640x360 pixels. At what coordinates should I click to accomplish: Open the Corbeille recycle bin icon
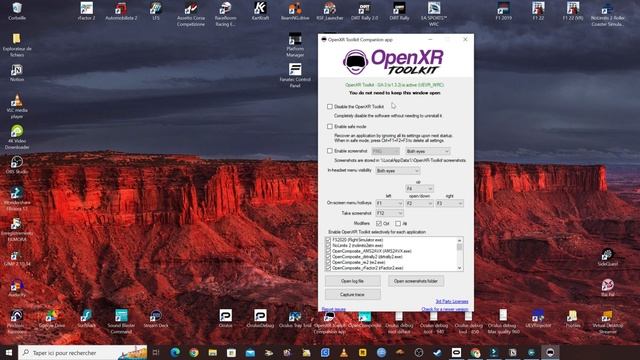coord(17,11)
